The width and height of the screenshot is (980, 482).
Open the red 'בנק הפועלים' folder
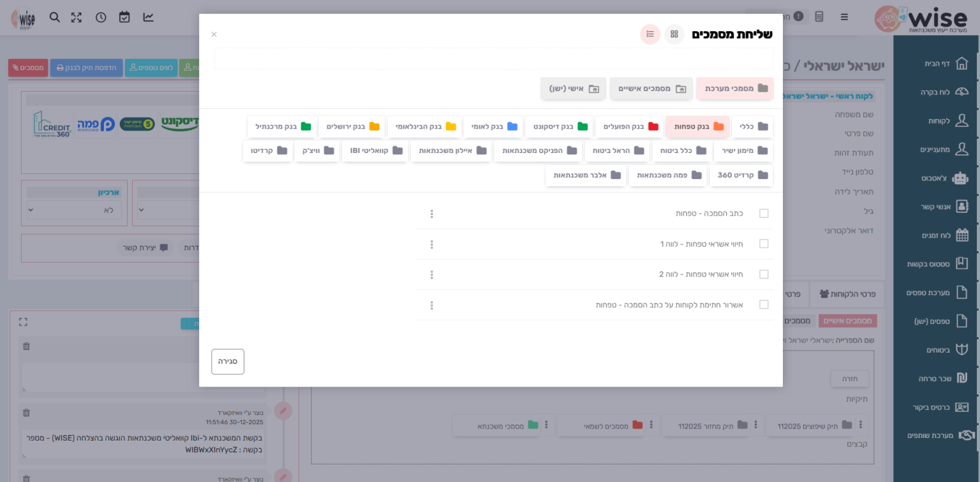coord(630,127)
